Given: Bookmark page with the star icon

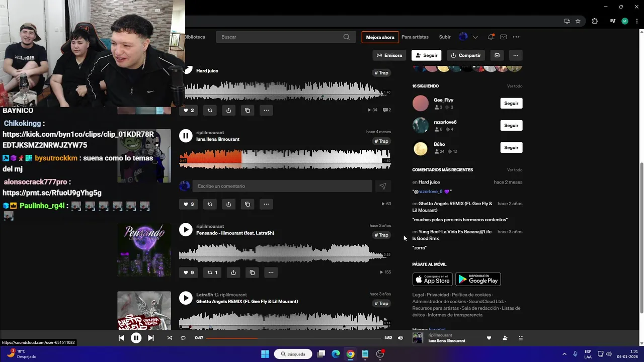Looking at the screenshot, I should point(578,21).
